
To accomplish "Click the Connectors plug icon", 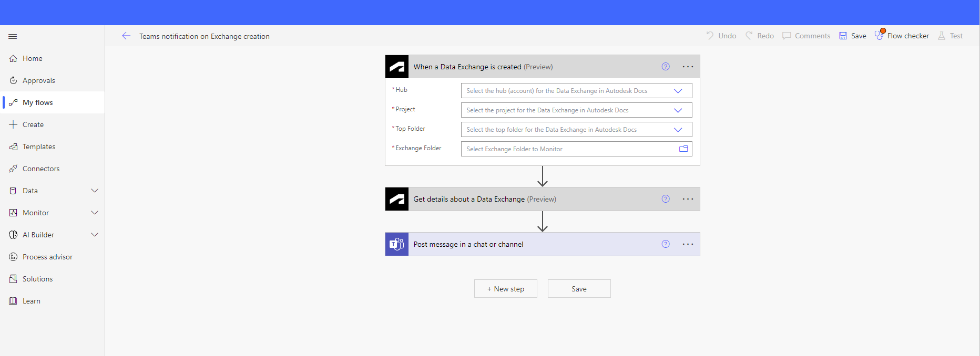I will click(x=13, y=169).
